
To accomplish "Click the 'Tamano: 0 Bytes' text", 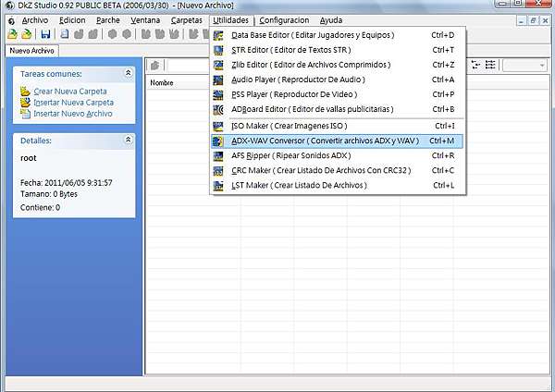I will point(49,194).
